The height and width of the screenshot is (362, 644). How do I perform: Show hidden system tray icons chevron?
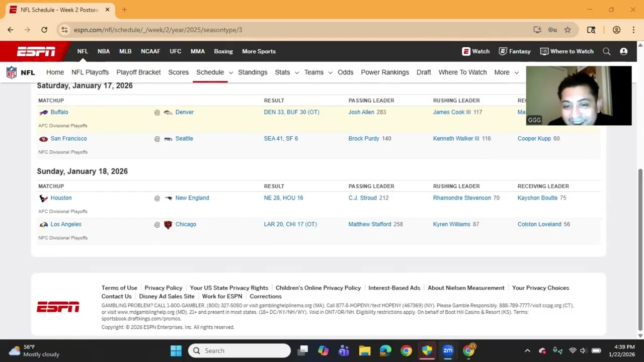(527, 350)
